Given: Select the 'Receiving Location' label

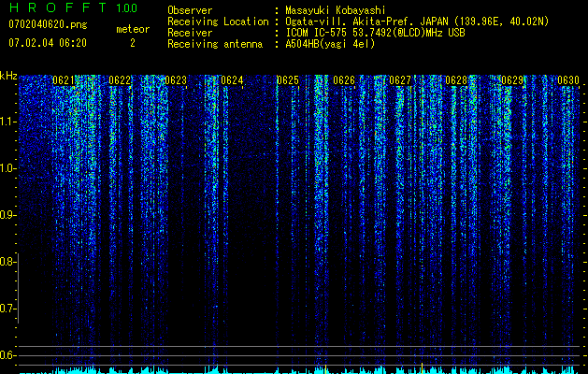Looking at the screenshot, I should (x=218, y=22).
